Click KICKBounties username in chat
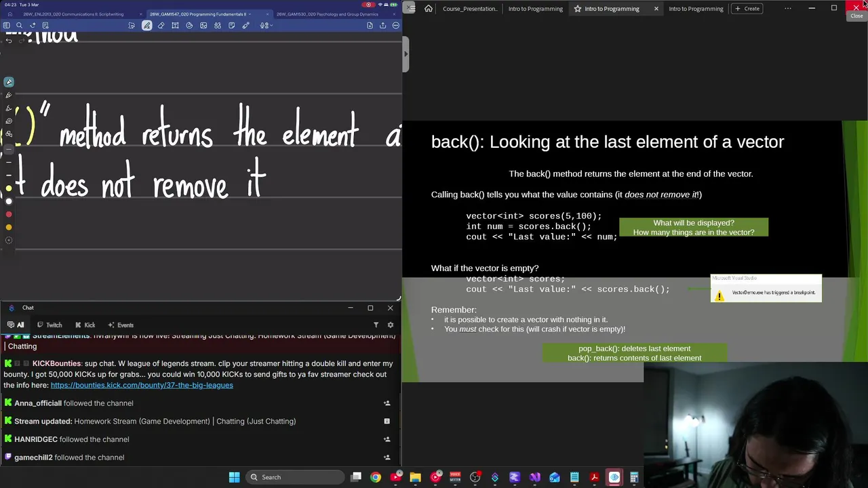The width and height of the screenshot is (868, 488). coord(56,363)
